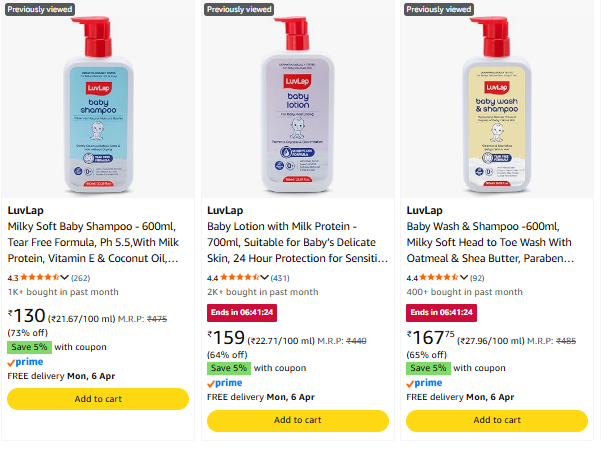Expand rating popover on baby wash & shampoo
601x452 pixels.
pos(464,277)
